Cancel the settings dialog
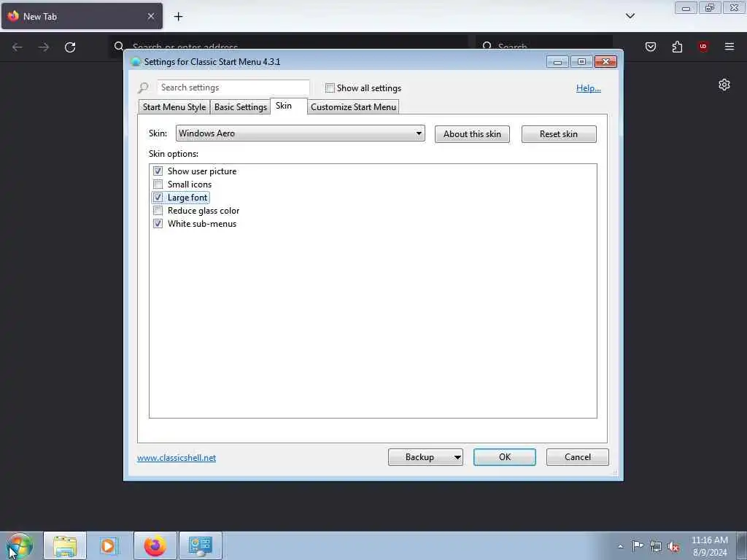 (x=578, y=457)
